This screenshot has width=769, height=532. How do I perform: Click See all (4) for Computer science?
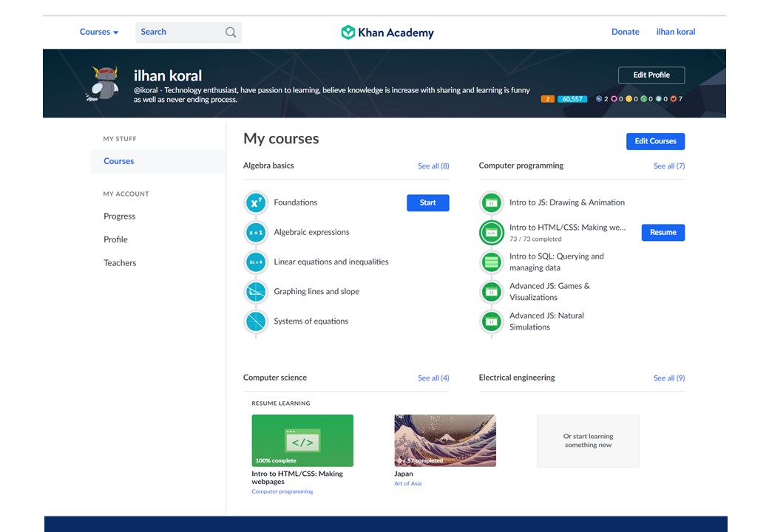point(433,378)
